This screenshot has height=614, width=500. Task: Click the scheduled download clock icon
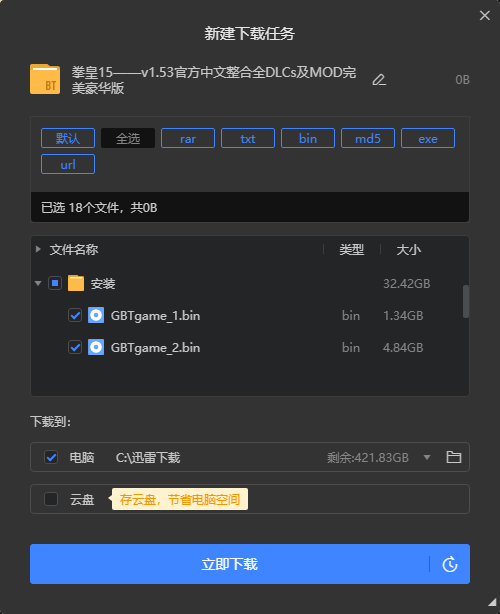pos(450,564)
